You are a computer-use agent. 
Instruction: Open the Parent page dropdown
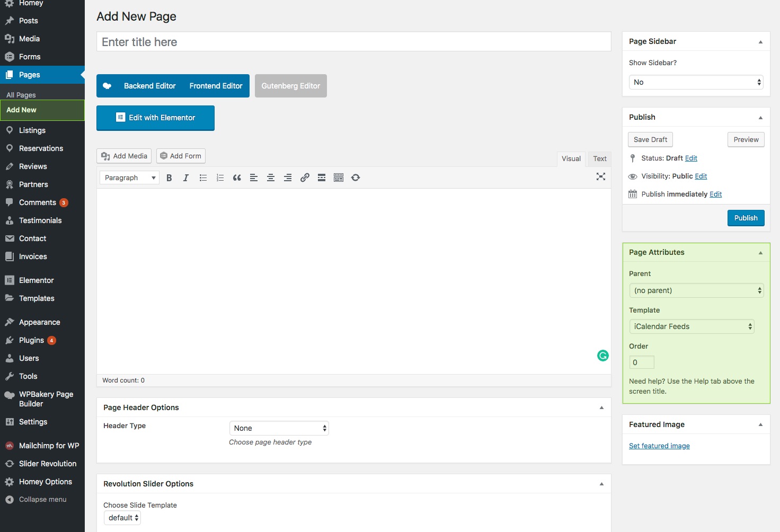pyautogui.click(x=696, y=290)
